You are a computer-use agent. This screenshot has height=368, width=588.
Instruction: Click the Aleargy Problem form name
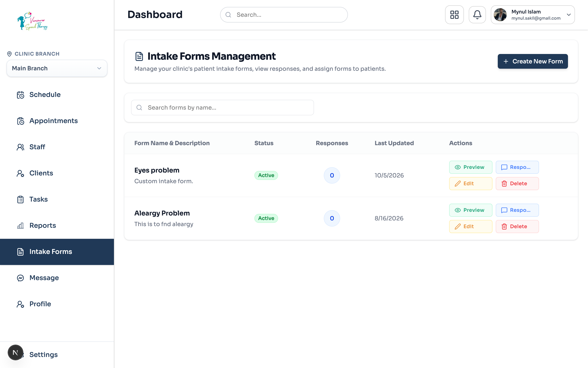(162, 213)
